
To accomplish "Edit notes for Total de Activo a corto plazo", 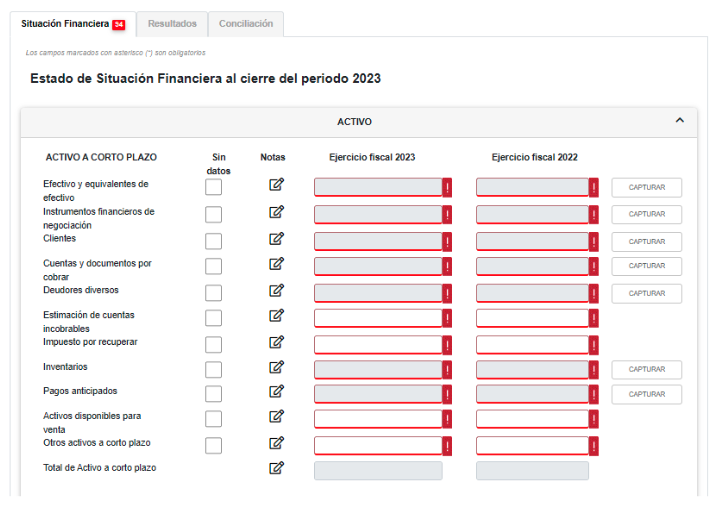I will [x=276, y=468].
